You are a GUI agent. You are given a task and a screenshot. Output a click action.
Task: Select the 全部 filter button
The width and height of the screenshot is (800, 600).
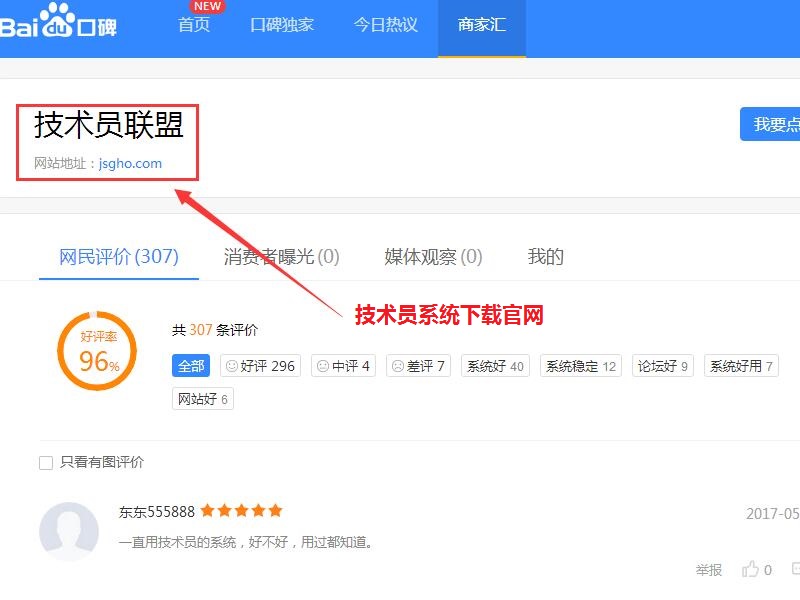point(192,366)
